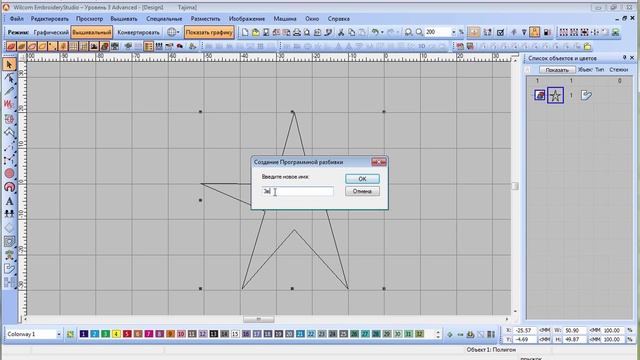Click Показать button in objects panel
Image resolution: width=640 pixels, height=360 pixels.
point(557,70)
